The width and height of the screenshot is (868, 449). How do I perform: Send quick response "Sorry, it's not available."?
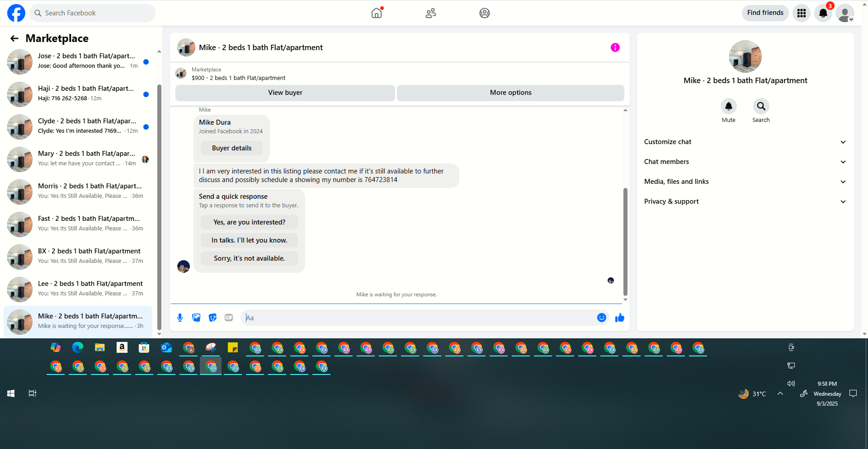click(x=250, y=258)
